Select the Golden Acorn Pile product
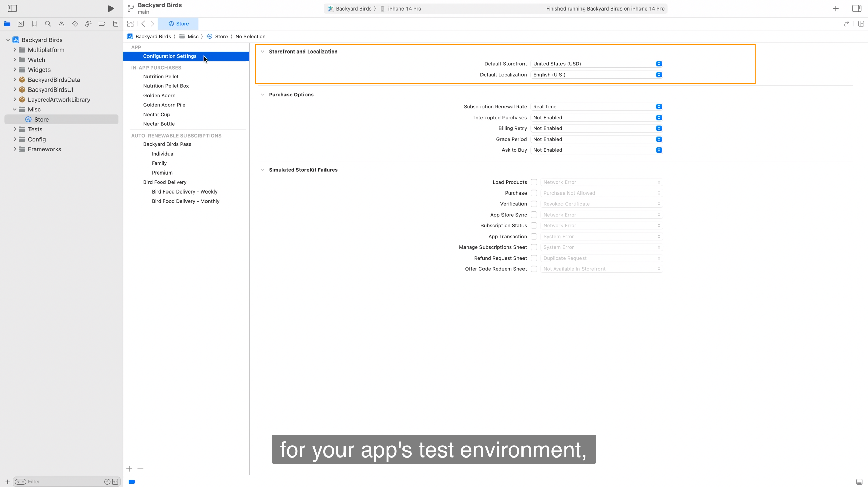 [164, 105]
